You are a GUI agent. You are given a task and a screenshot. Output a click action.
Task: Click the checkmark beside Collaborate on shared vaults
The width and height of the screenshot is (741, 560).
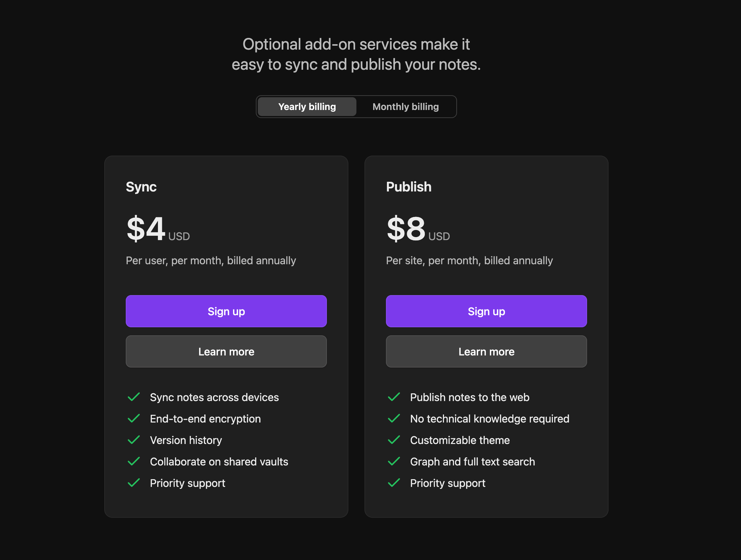click(134, 461)
